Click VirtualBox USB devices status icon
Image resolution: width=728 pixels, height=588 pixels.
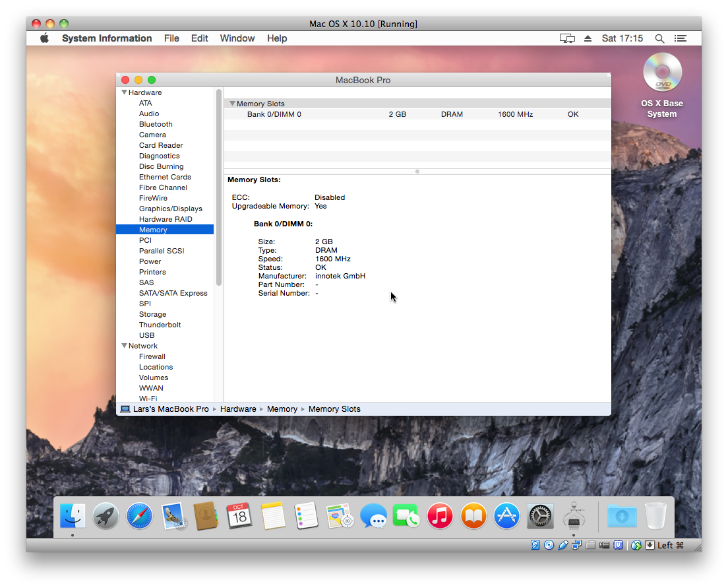coord(562,545)
